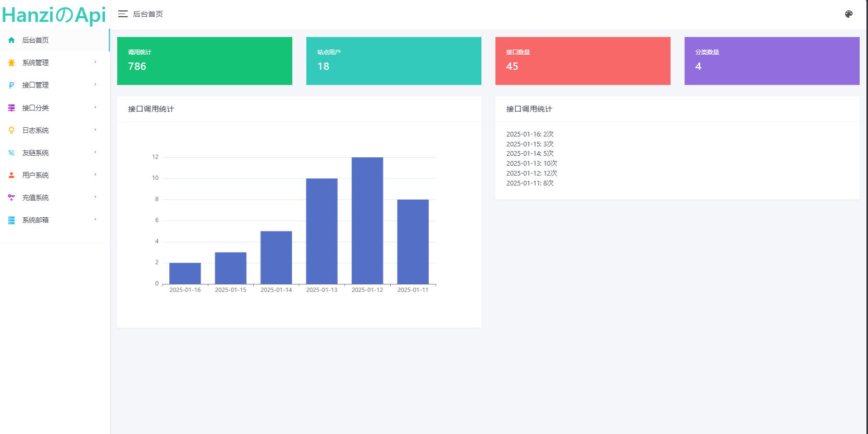Screen dimensions: 868x434
Task: Expand the 充值系统 chevron
Action: (x=95, y=197)
